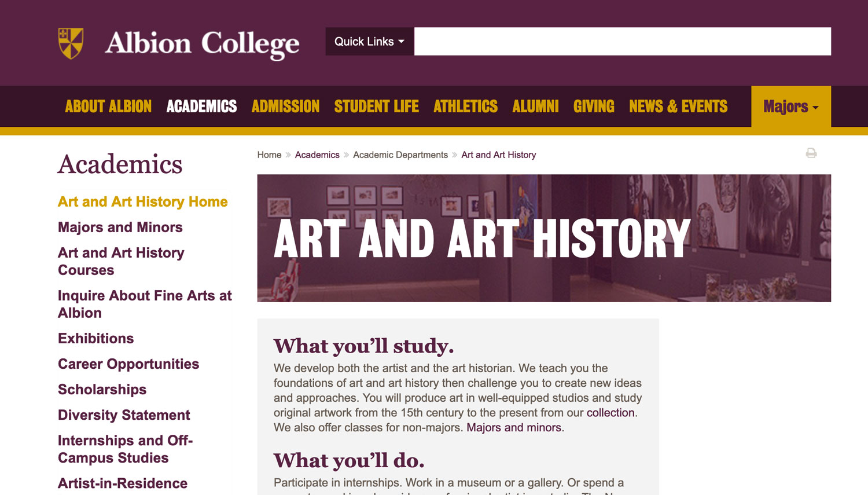Image resolution: width=868 pixels, height=495 pixels.
Task: Click the site search input field
Action: click(622, 42)
